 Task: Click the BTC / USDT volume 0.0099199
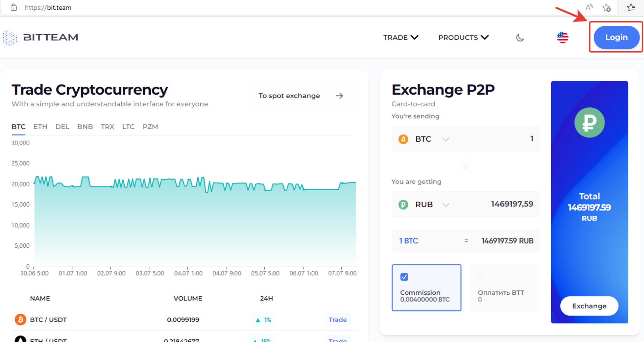tap(183, 320)
